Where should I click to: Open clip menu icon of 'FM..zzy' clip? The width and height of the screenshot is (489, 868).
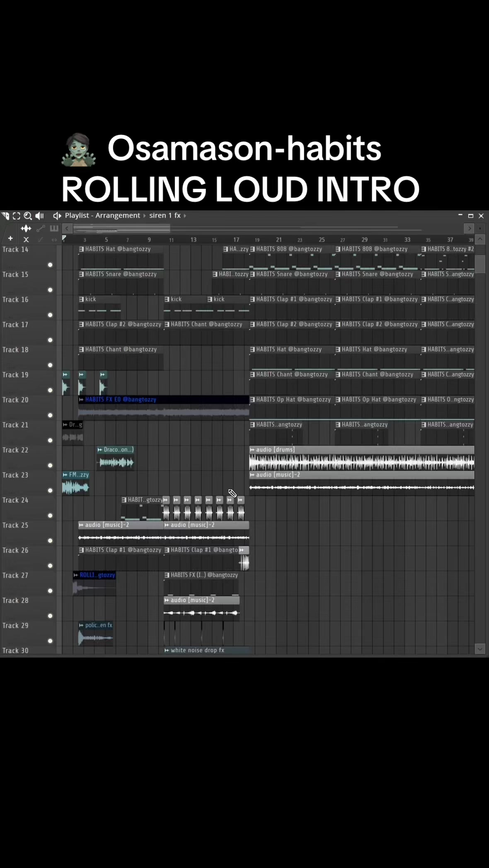65,475
